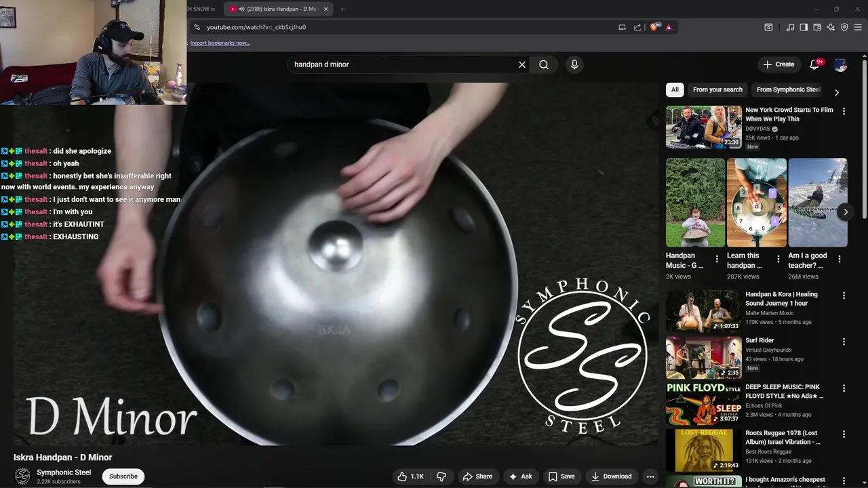Open the tab search icon in toolbar
The height and width of the screenshot is (488, 868).
[768, 27]
